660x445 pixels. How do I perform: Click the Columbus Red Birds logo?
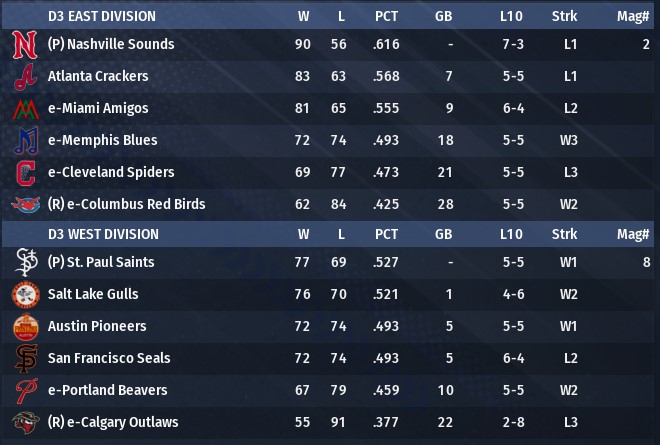[x=24, y=204]
